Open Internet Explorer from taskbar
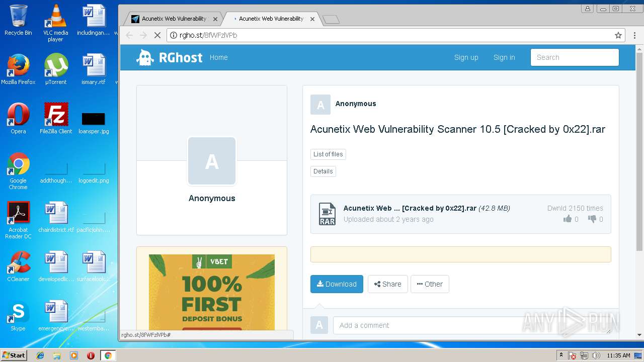The height and width of the screenshot is (362, 644). pyautogui.click(x=40, y=355)
